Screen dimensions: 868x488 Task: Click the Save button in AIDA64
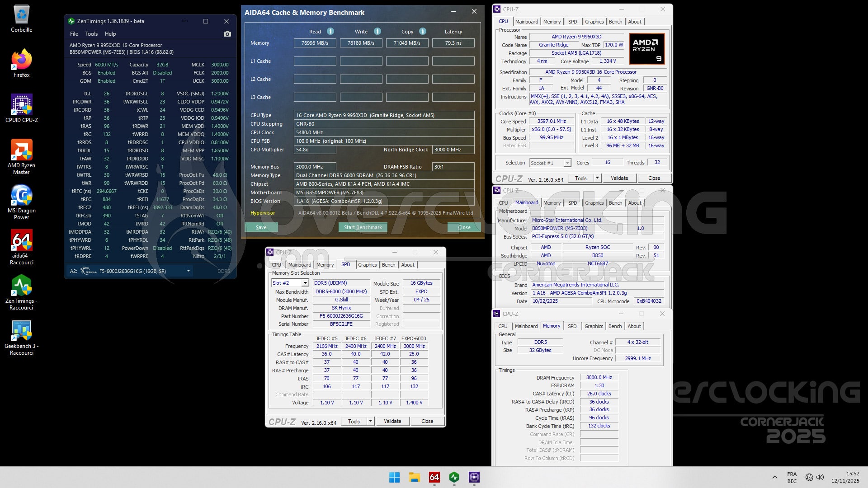pyautogui.click(x=261, y=227)
